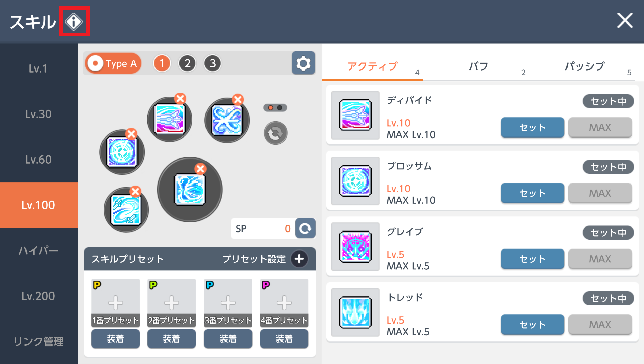The height and width of the screenshot is (364, 644).
Task: Add a skill to the second preset slot
Action: 172,302
